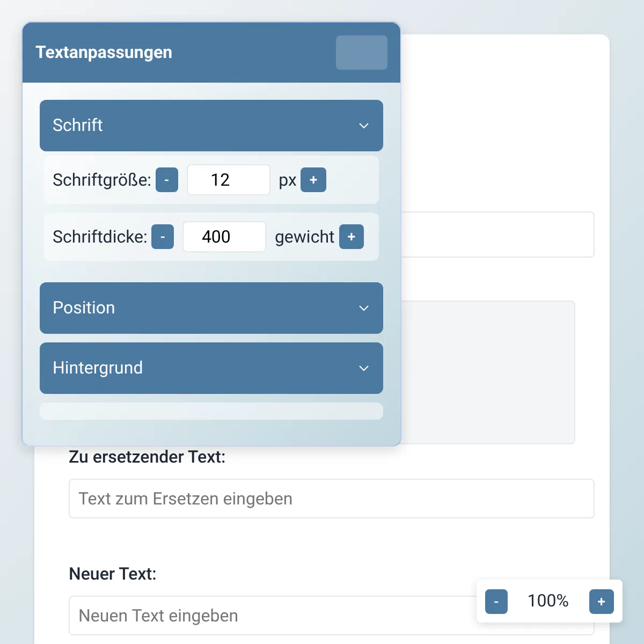This screenshot has width=644, height=644.
Task: Zoom out with the 100% minus button
Action: click(496, 602)
